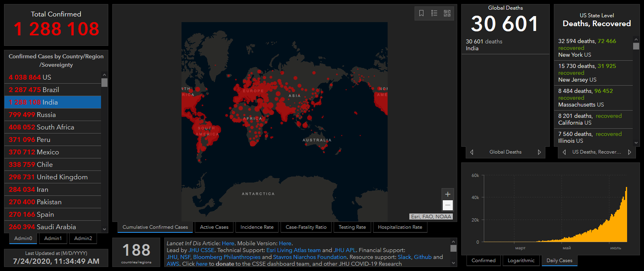Open the Github resource link
This screenshot has width=644, height=271.
click(423, 257)
